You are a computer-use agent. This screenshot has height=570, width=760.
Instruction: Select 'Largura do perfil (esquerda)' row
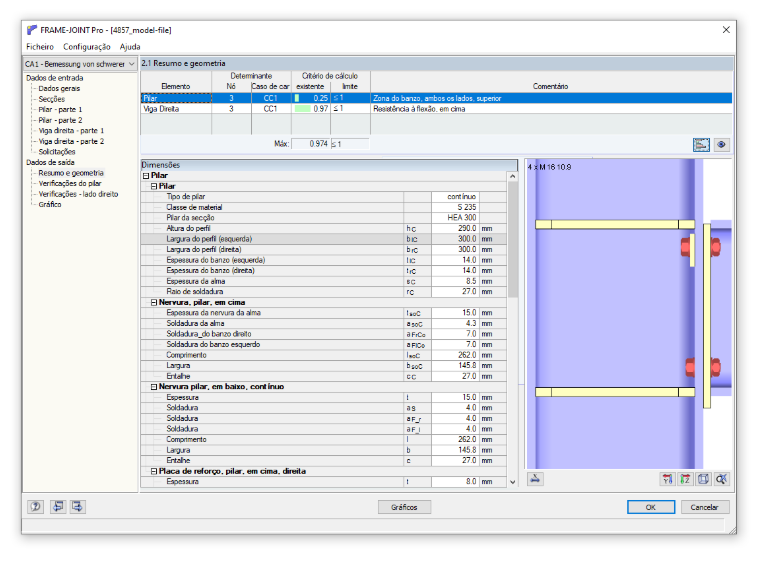point(324,239)
